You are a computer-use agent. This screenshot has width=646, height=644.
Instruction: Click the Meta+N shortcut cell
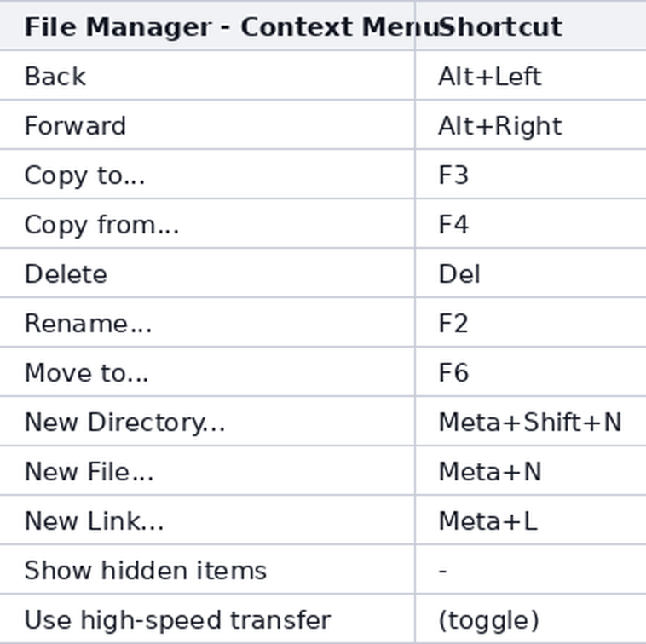(531, 470)
